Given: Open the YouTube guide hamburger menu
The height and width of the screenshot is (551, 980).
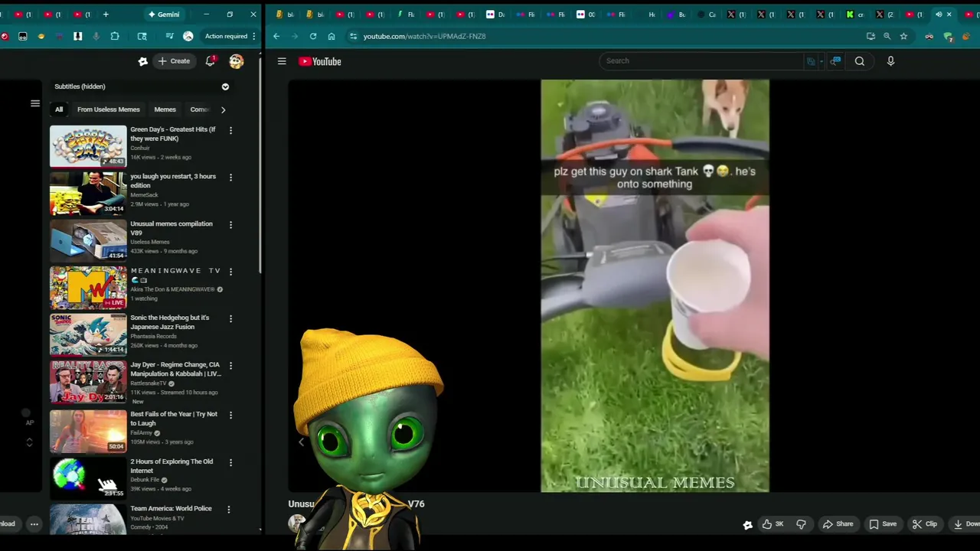Looking at the screenshot, I should coord(282,61).
